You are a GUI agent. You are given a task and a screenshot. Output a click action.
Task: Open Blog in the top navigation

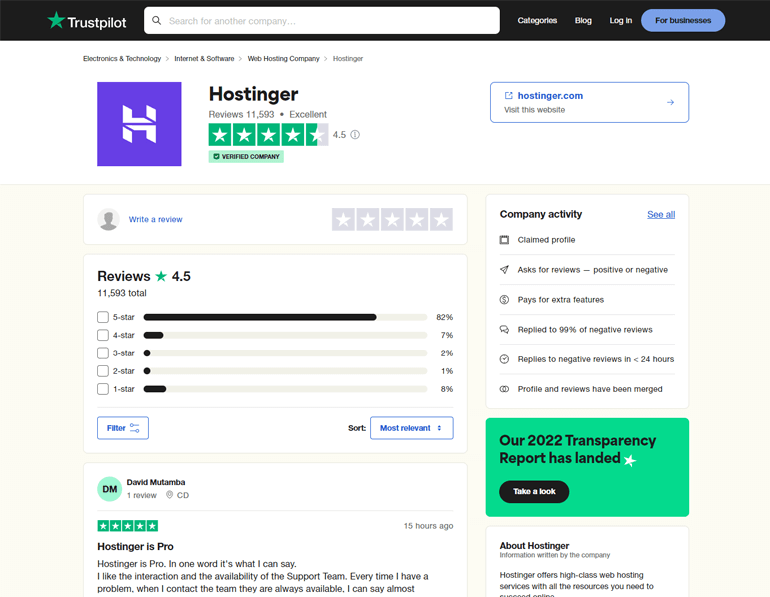click(x=583, y=21)
